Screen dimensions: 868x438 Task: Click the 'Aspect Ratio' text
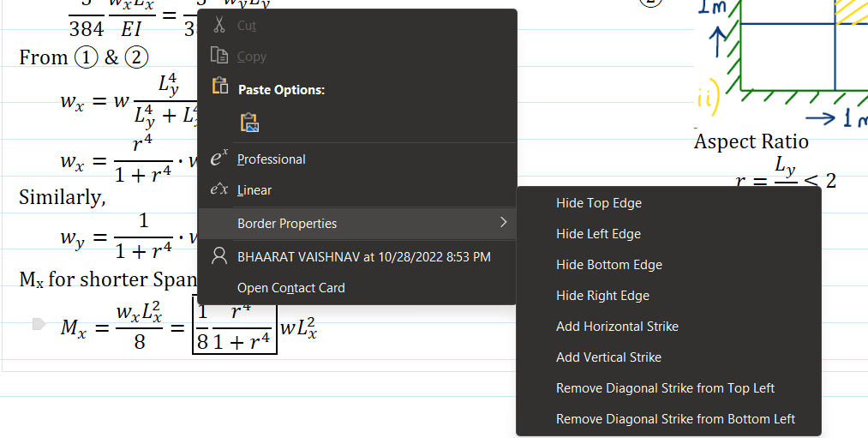751,141
